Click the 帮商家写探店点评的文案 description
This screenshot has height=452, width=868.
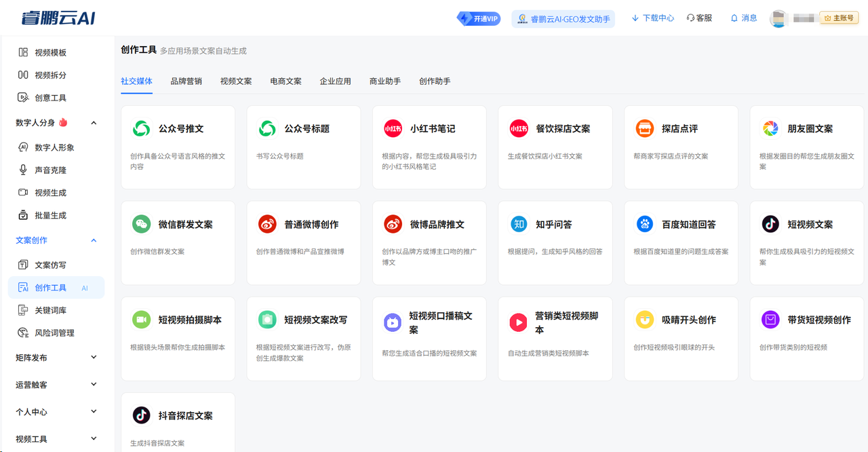(x=671, y=156)
